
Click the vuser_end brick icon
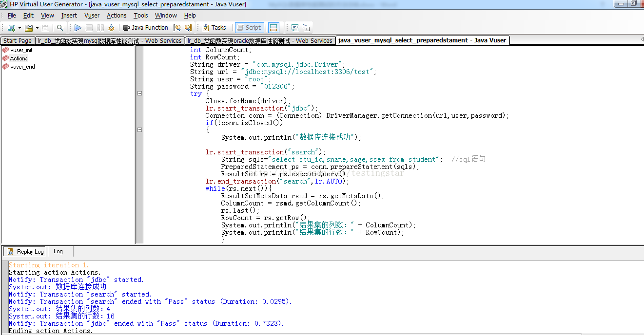click(5, 67)
